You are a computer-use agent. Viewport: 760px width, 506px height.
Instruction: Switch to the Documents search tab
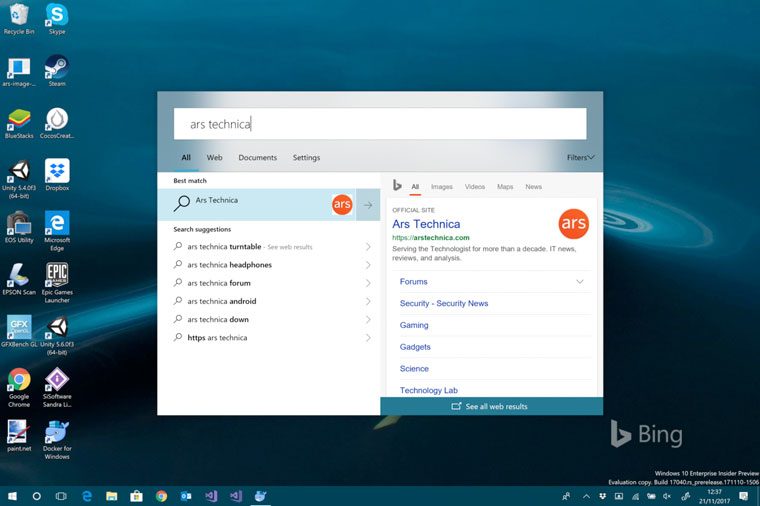click(257, 158)
